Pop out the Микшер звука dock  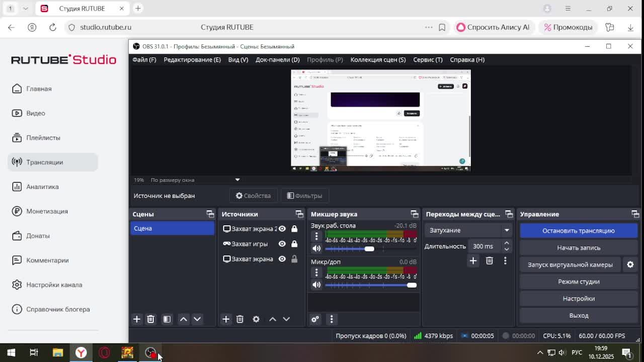pyautogui.click(x=415, y=214)
